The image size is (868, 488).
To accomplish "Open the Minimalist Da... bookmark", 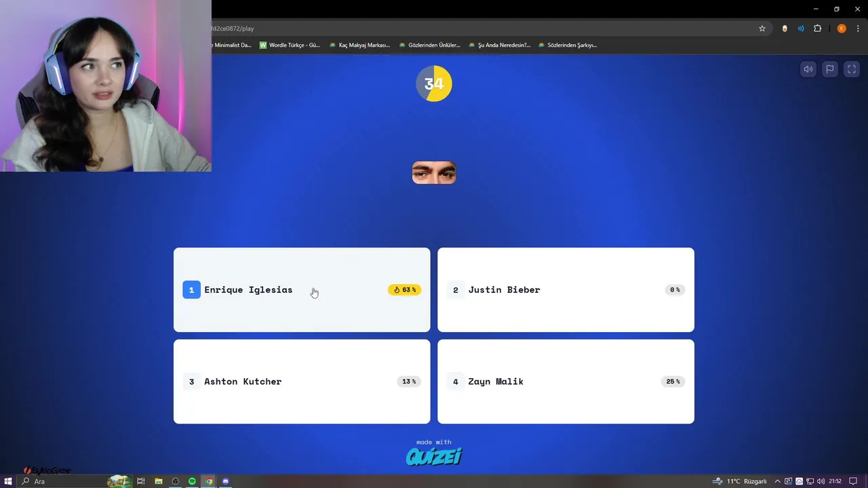I will tap(232, 45).
